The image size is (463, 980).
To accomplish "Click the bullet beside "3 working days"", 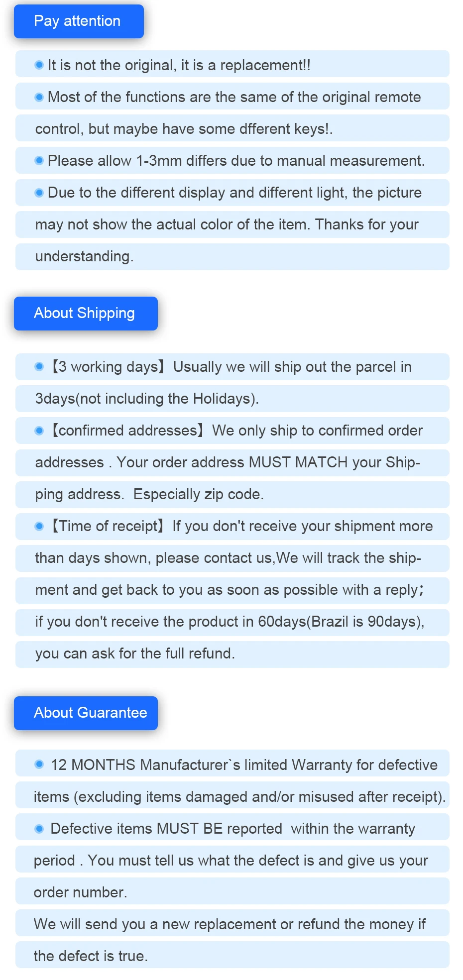I will tap(39, 367).
